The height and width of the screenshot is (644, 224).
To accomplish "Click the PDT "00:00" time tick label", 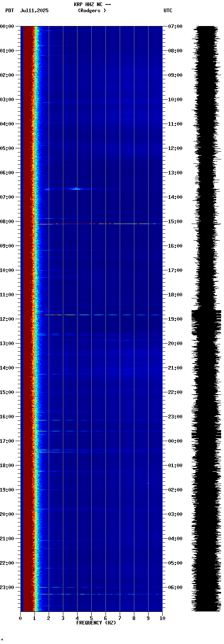I will (7, 26).
